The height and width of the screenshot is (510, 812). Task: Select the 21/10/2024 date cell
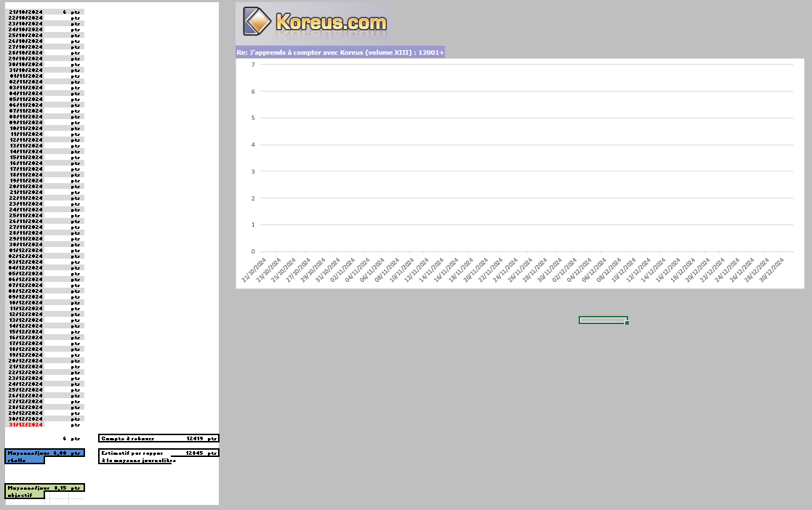pos(25,12)
